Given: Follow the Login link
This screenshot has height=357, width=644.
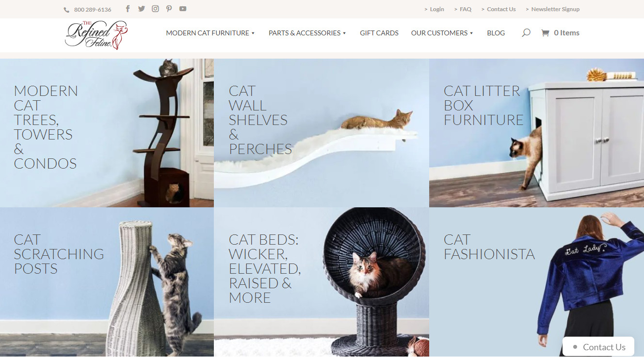Looking at the screenshot, I should coord(434,9).
